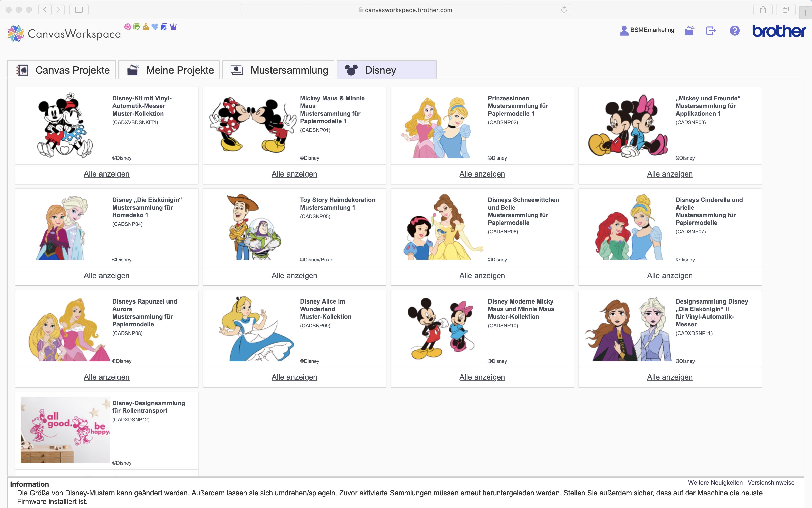Click the Disney Alice im Wunderland title
The width and height of the screenshot is (812, 508).
326,309
